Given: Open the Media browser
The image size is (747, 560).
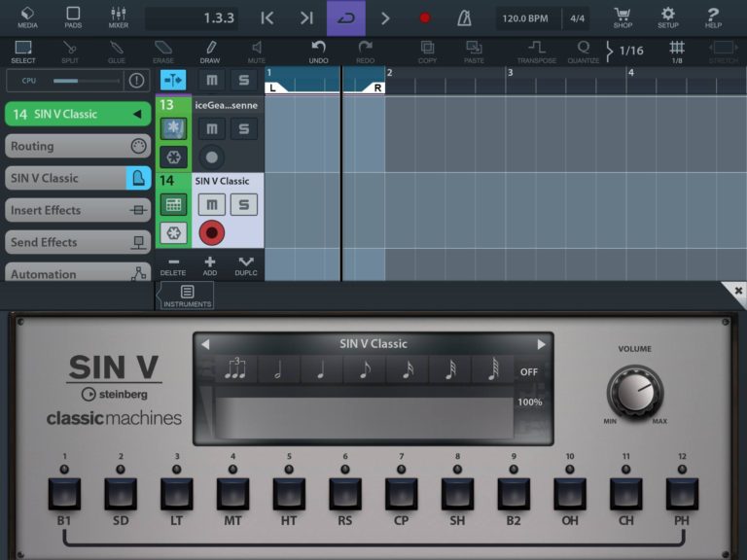Looking at the screenshot, I should (27, 17).
